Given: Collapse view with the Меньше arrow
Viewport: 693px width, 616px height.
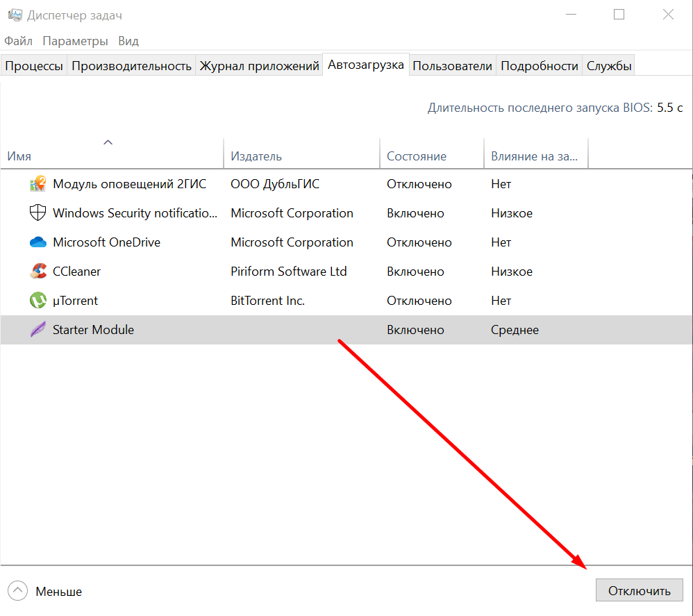Looking at the screenshot, I should [x=17, y=590].
